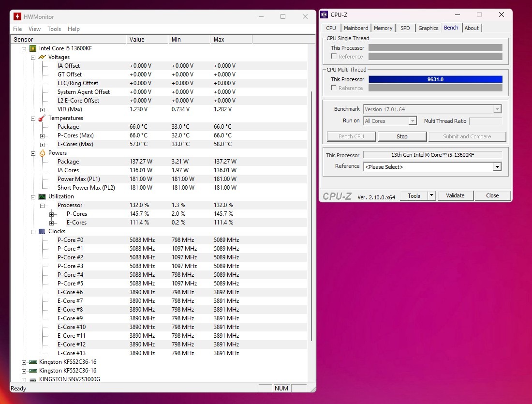The image size is (532, 404).
Task: Click the Max column header
Action: pos(231,39)
